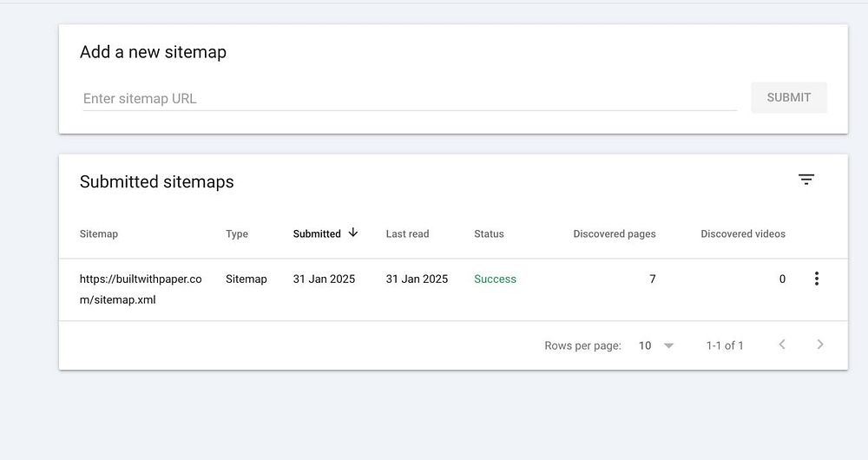Go to the next page of sitemaps
The height and width of the screenshot is (460, 868).
pyautogui.click(x=820, y=345)
